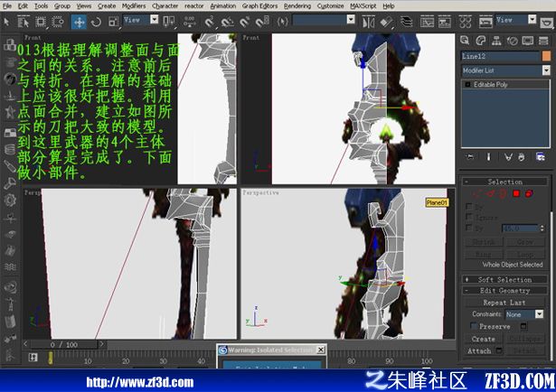Click object name field Line12
Viewport: 556px width, 392px height.
(x=500, y=56)
